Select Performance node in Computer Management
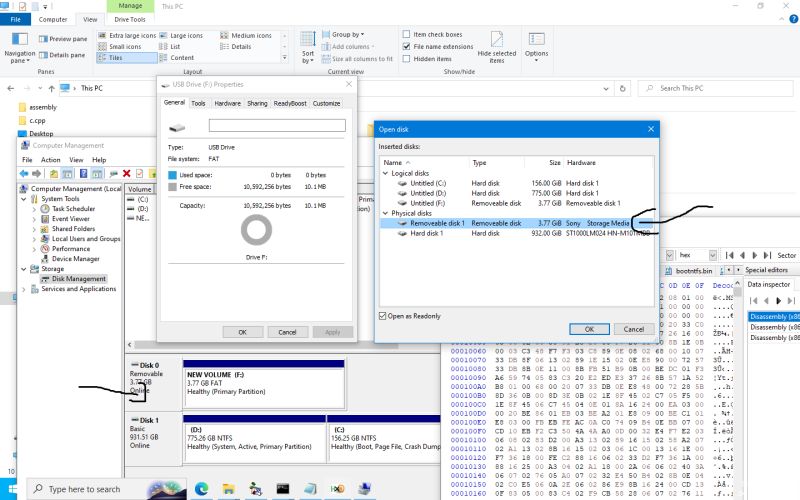Viewport: 800px width, 500px height. click(x=70, y=248)
